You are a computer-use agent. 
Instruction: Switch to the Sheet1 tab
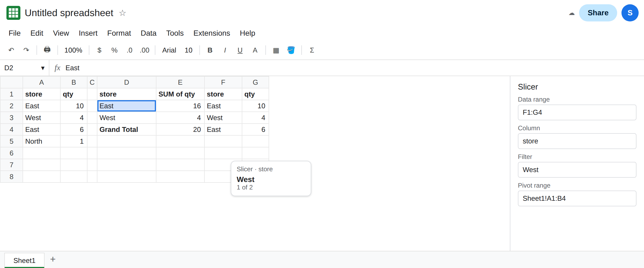pos(24,260)
